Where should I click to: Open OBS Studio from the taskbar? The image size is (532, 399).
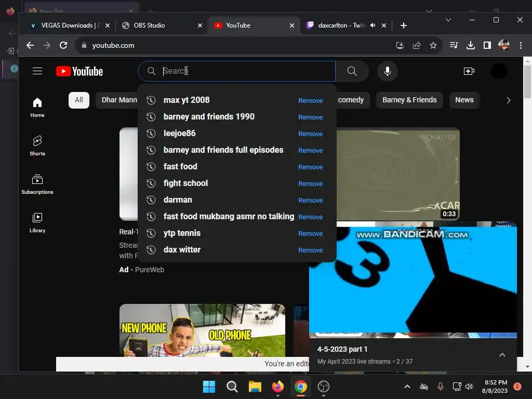point(324,387)
